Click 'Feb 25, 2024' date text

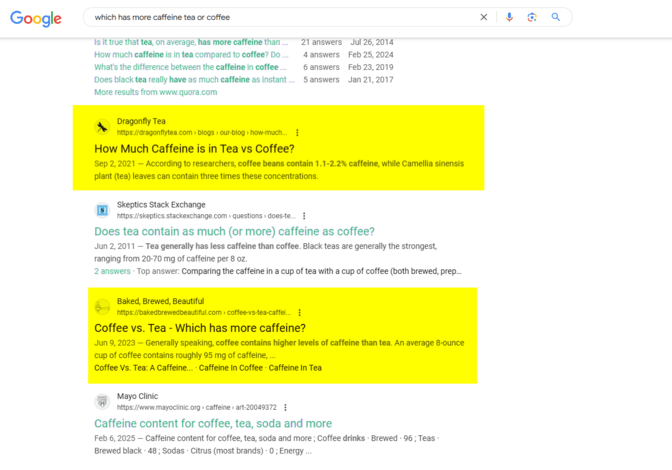click(x=371, y=54)
